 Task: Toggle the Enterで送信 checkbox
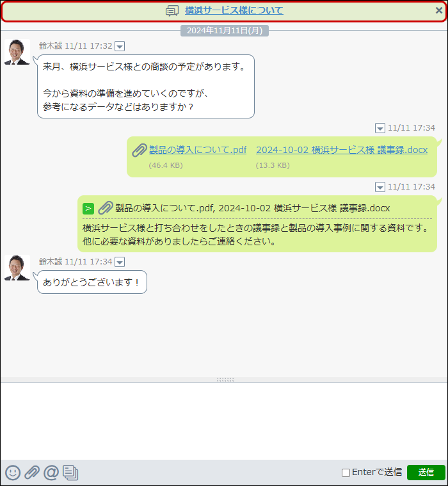[346, 473]
